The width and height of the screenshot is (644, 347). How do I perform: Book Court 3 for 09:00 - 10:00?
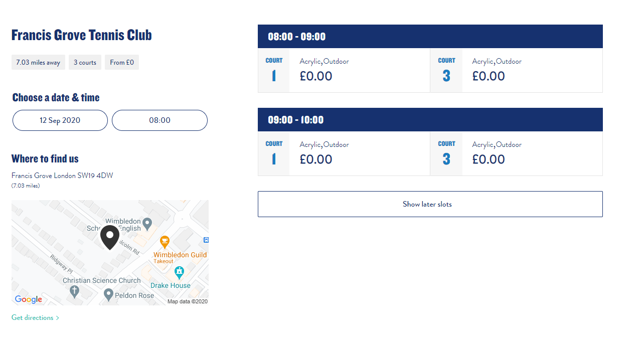click(516, 153)
